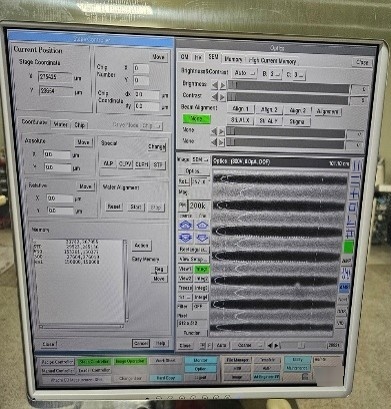Switch to the Chip tab
Viewport: 391px width, 409px height.
(x=79, y=125)
